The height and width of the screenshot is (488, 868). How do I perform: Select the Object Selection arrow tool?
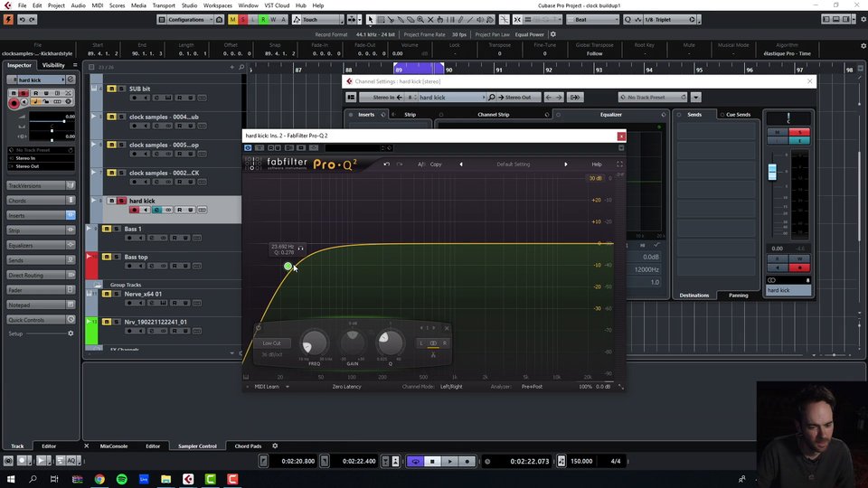point(371,19)
